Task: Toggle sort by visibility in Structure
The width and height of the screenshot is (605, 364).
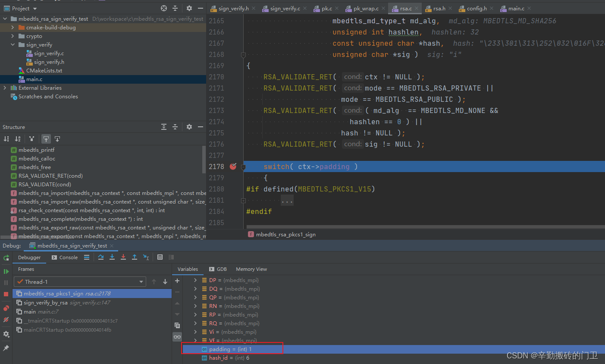Action: (6, 139)
